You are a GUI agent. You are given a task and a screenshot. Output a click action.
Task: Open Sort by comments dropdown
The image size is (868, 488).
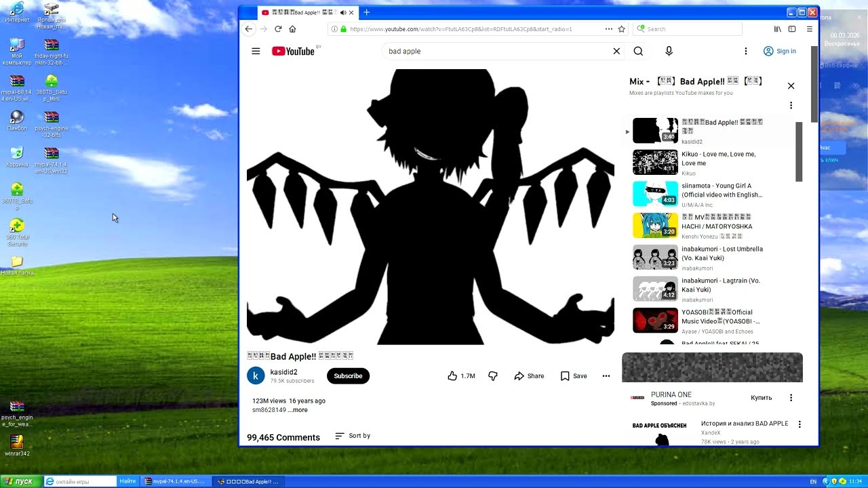(353, 436)
